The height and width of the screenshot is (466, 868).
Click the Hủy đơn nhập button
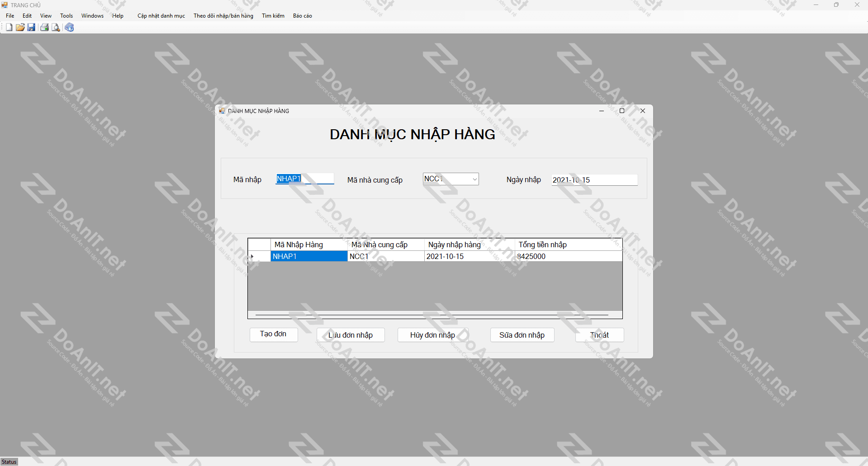433,335
